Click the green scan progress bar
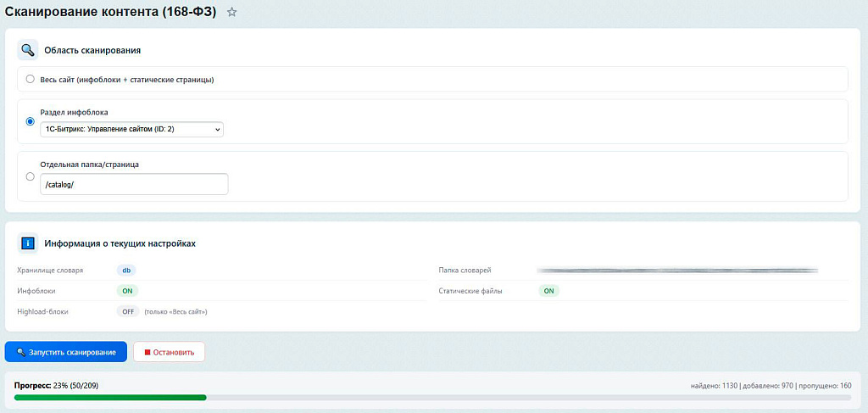 click(110, 397)
